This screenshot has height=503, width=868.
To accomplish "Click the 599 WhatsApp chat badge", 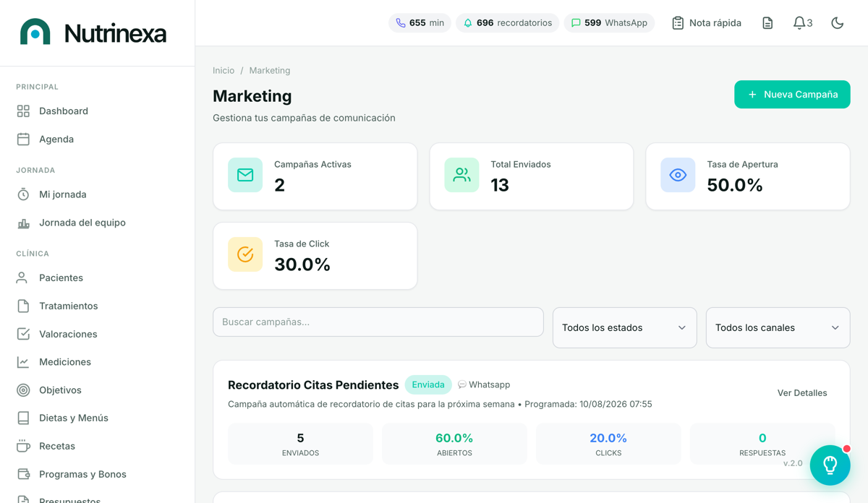I will click(609, 23).
